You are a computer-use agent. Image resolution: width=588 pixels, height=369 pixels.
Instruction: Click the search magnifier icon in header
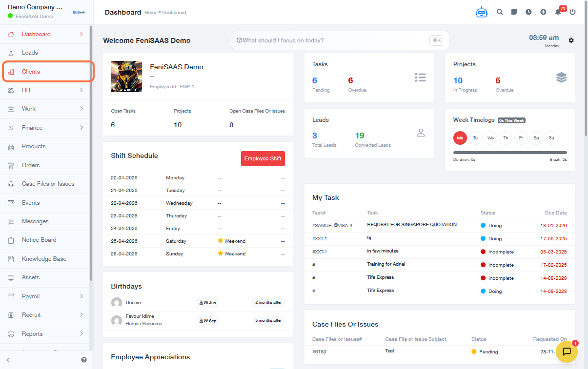pos(500,12)
